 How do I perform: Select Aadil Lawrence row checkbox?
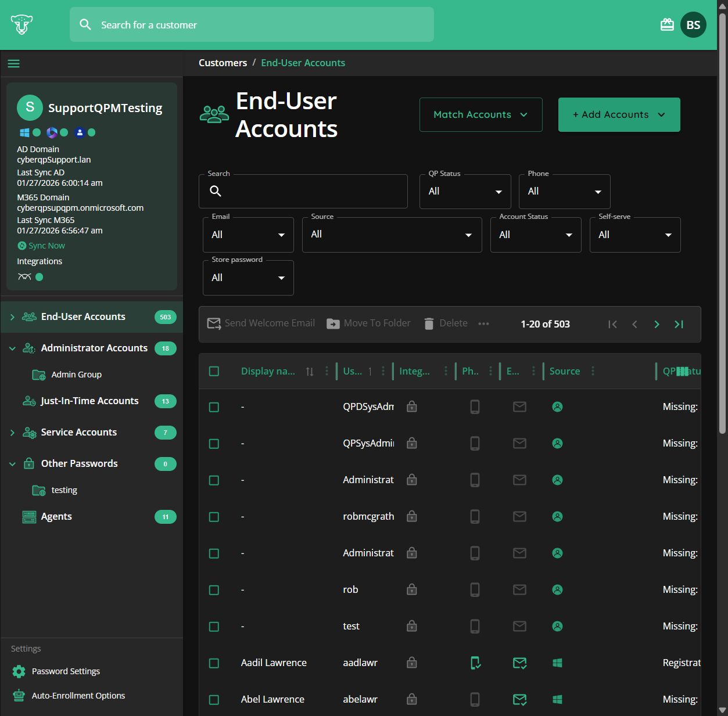[214, 663]
